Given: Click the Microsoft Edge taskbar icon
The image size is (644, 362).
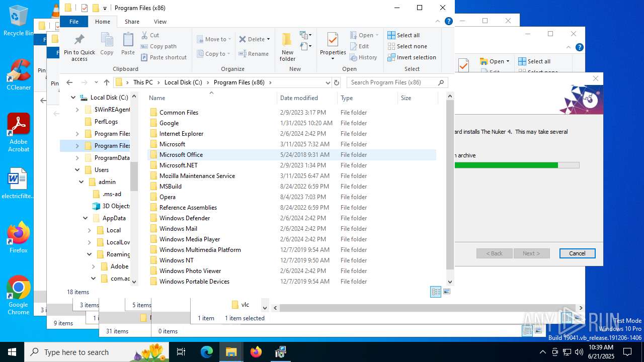Looking at the screenshot, I should point(207,352).
